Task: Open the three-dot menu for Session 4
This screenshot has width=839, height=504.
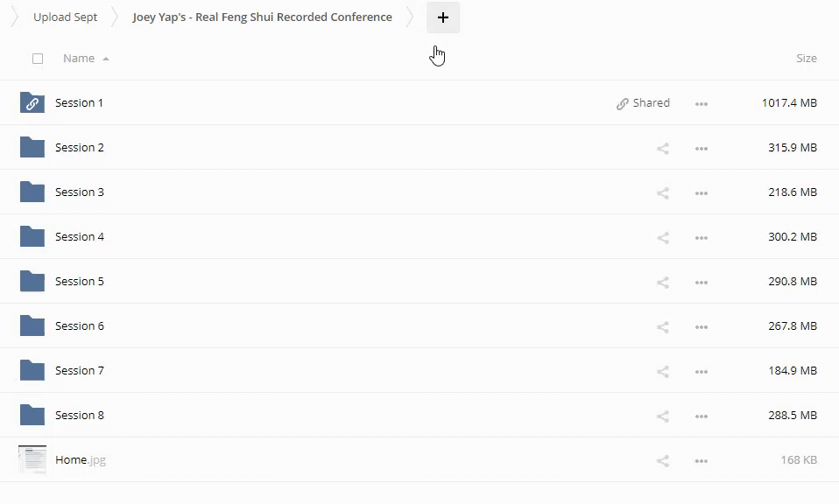Action: pos(701,238)
